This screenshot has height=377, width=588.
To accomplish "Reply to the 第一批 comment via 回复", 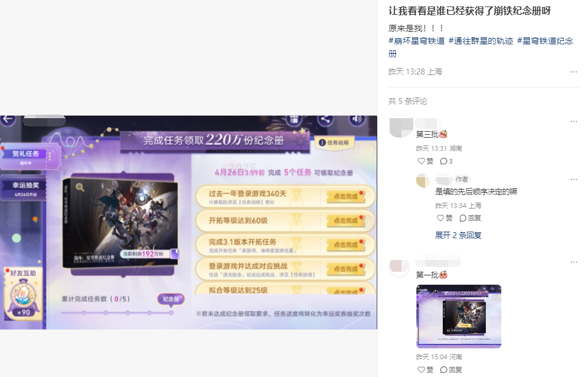I will (451, 369).
